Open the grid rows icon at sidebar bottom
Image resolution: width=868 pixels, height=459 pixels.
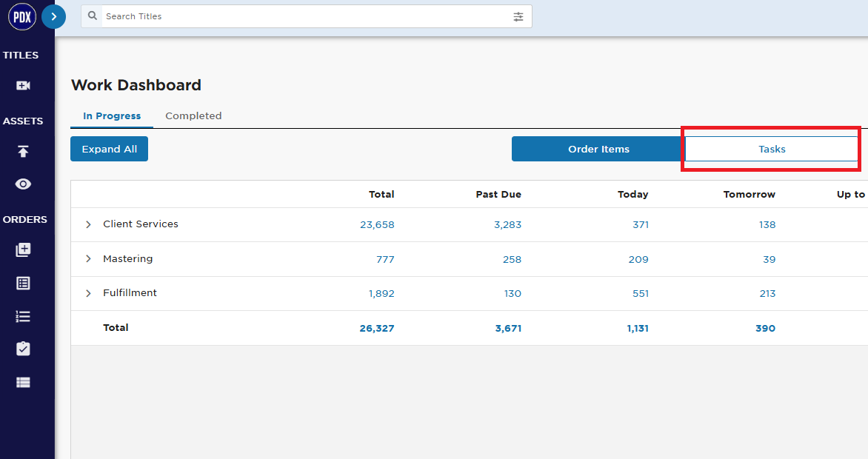(x=23, y=382)
